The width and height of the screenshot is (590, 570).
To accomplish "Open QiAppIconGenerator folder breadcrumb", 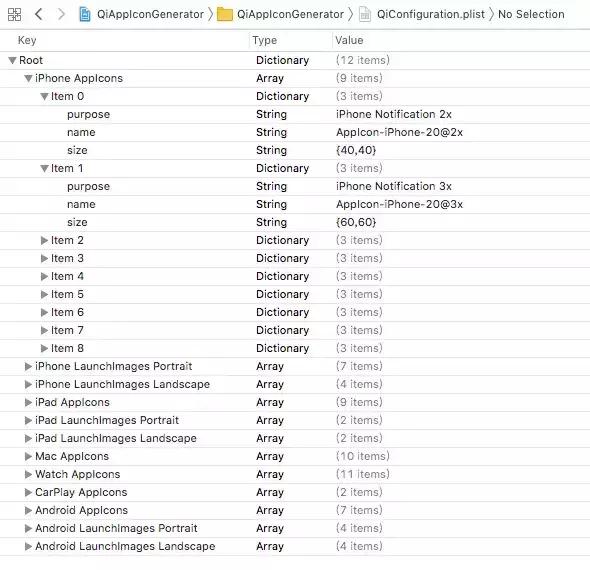I will click(290, 14).
